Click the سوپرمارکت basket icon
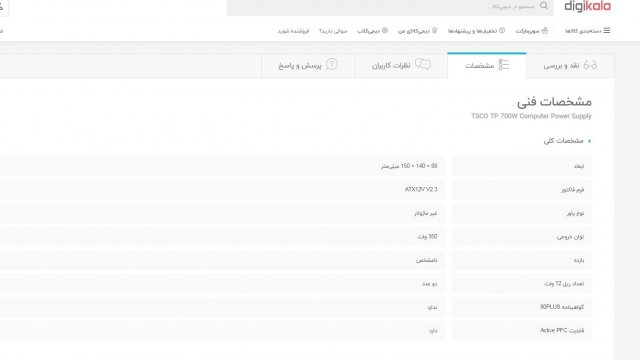 [544, 31]
